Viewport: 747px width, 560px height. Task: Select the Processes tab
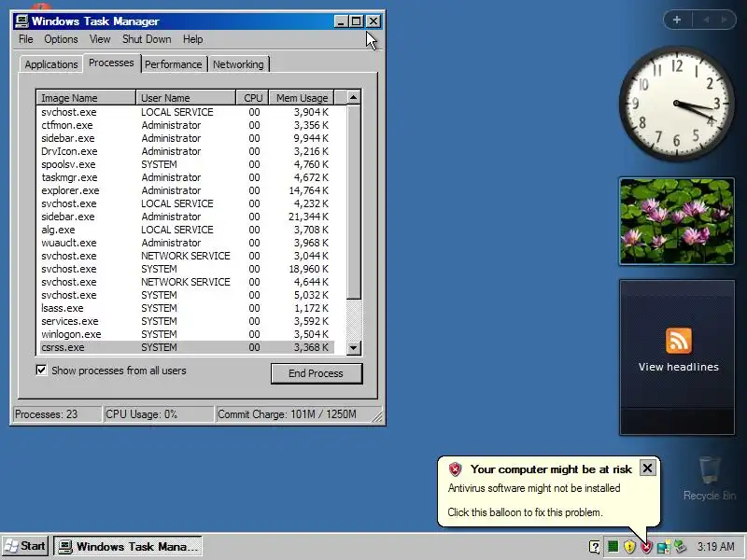(x=111, y=63)
